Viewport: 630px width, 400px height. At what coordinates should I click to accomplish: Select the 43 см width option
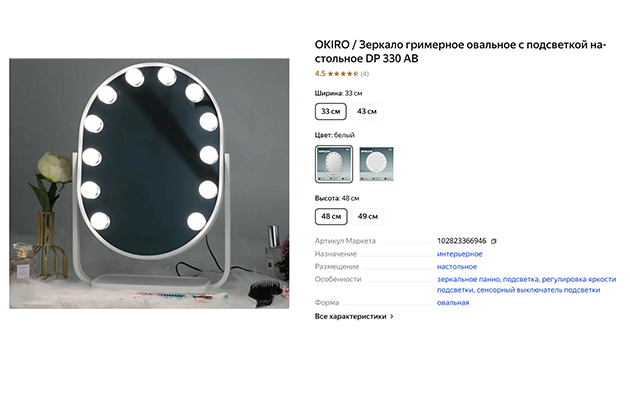click(x=367, y=111)
